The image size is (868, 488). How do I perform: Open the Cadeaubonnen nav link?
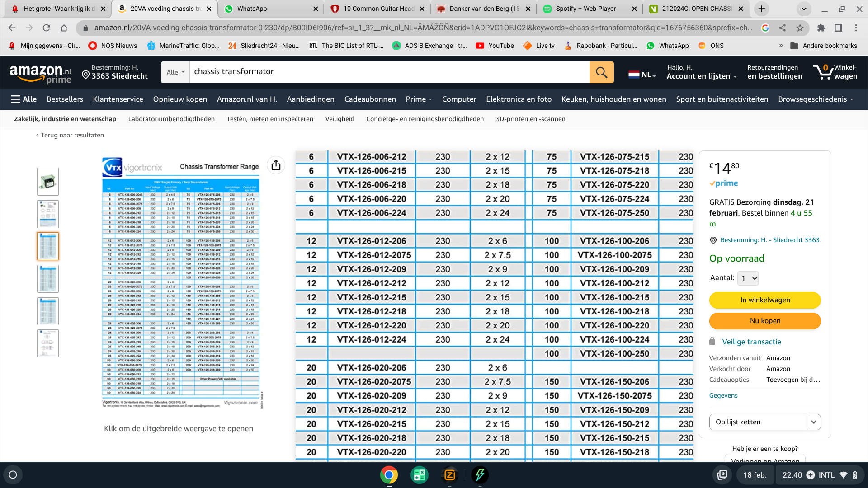(370, 99)
